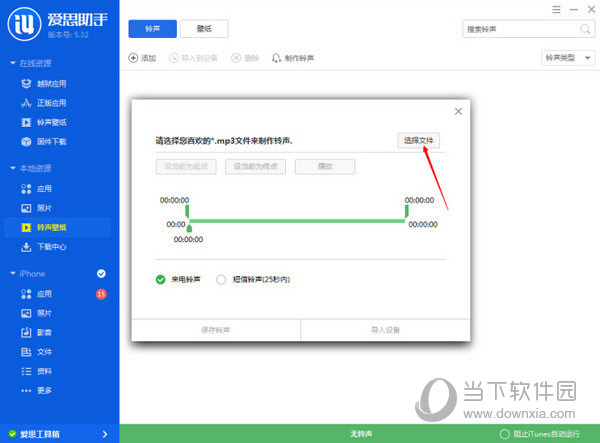
Task: Click 导入到设备 toolbar item
Action: 193,58
